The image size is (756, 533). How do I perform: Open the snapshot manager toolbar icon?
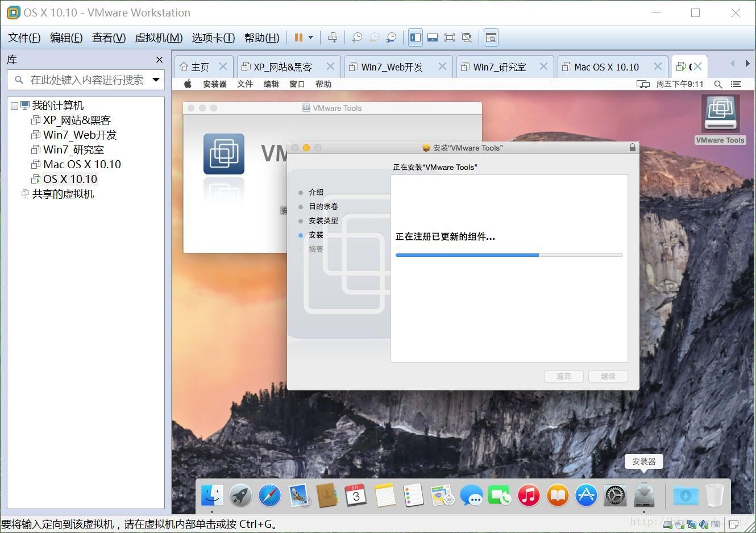click(391, 38)
